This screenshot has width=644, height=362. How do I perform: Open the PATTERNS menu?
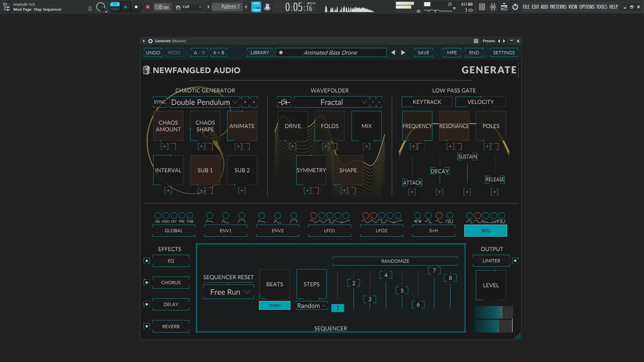[x=558, y=7]
